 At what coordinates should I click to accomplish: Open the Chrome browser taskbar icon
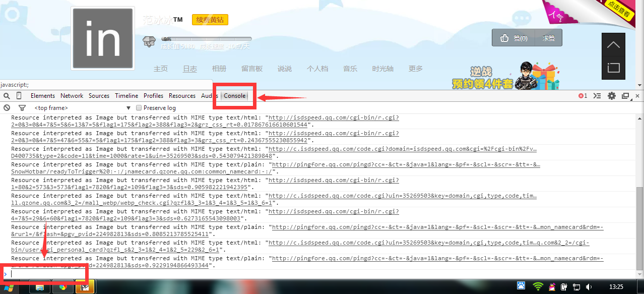click(x=62, y=287)
